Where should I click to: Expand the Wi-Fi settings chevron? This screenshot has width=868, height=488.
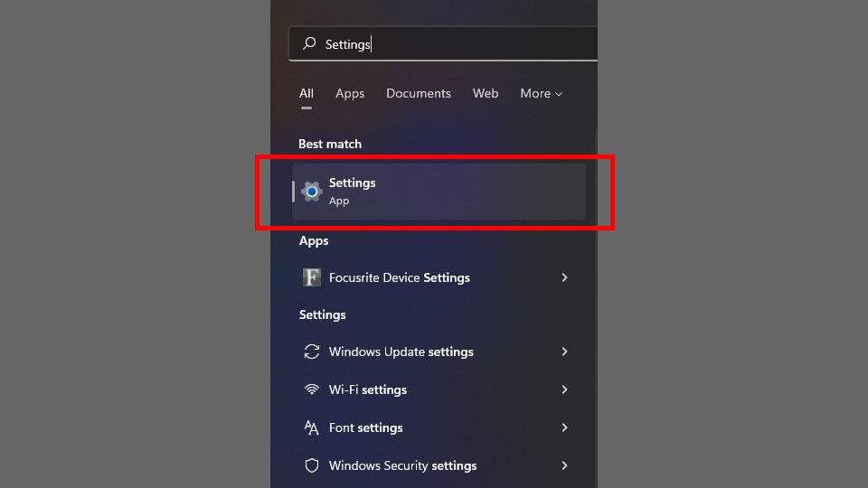click(x=564, y=389)
